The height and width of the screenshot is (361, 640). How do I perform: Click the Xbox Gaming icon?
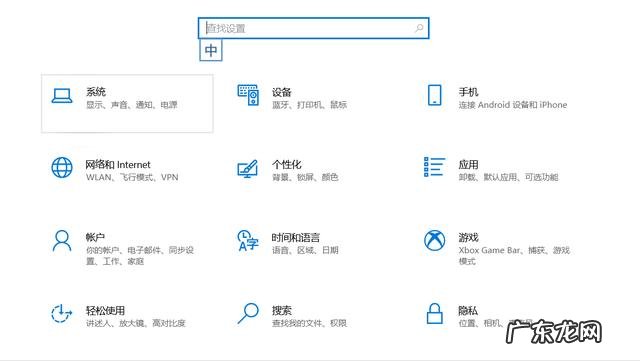tap(434, 240)
